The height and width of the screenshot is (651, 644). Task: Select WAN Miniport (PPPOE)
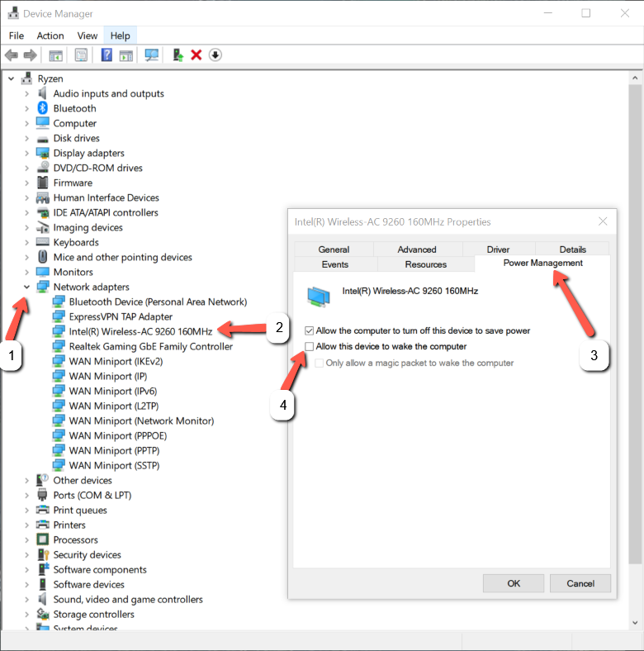(118, 435)
